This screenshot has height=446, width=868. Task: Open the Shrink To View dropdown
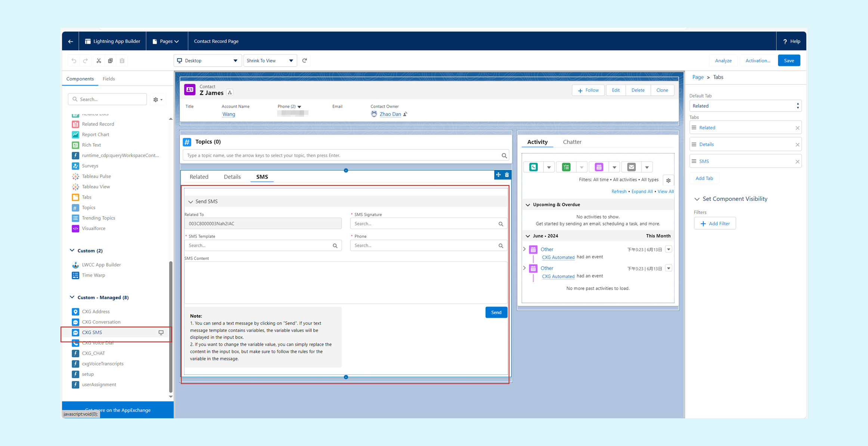(270, 61)
